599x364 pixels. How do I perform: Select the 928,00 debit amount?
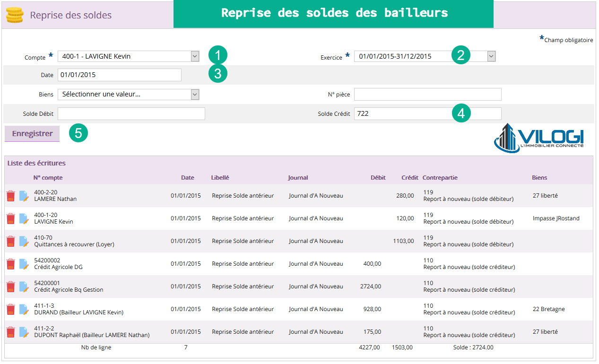372,309
